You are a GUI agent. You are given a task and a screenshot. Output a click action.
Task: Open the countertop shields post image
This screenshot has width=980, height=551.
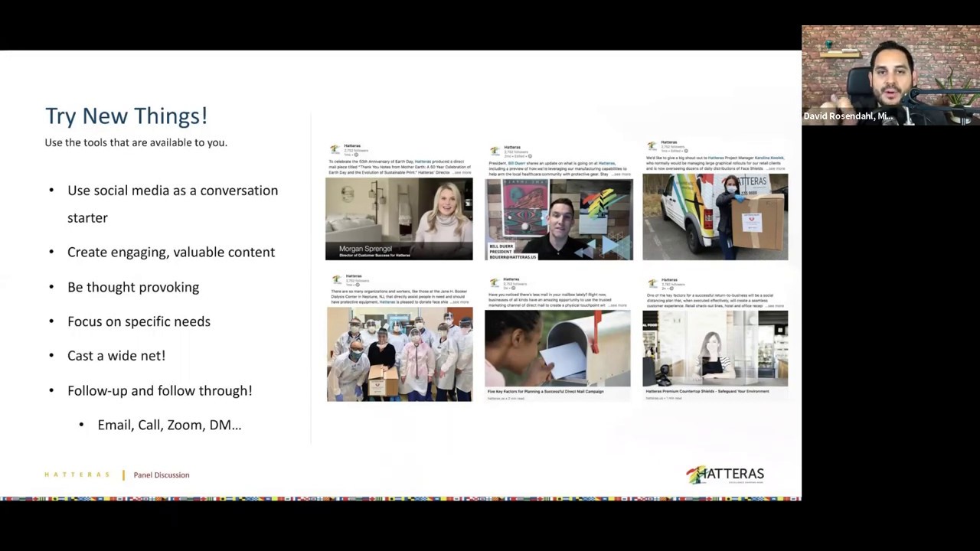click(715, 348)
